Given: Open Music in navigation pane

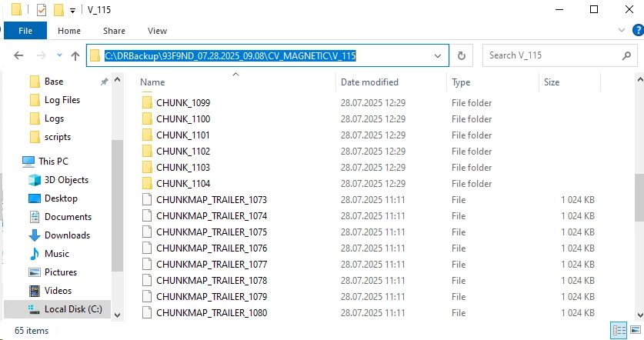Looking at the screenshot, I should [57, 254].
